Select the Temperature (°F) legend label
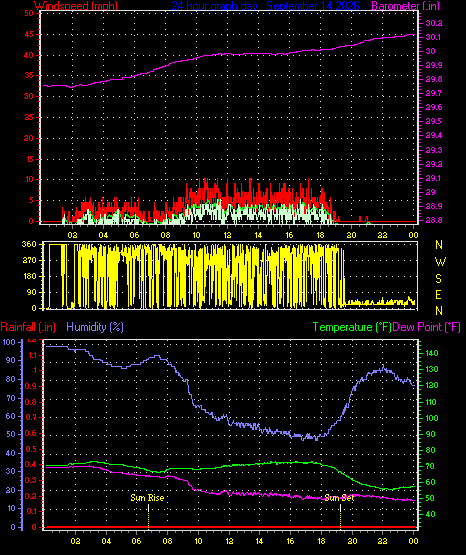The image size is (466, 555). [352, 327]
